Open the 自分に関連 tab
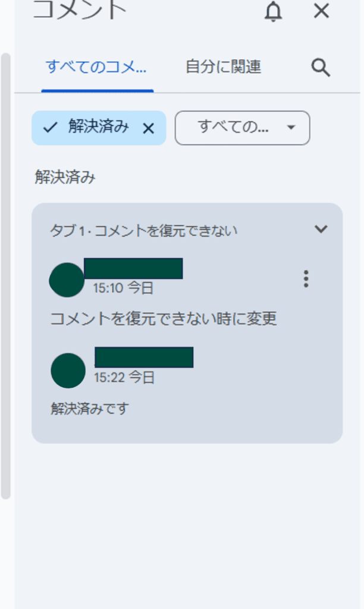364x609 pixels. 223,67
